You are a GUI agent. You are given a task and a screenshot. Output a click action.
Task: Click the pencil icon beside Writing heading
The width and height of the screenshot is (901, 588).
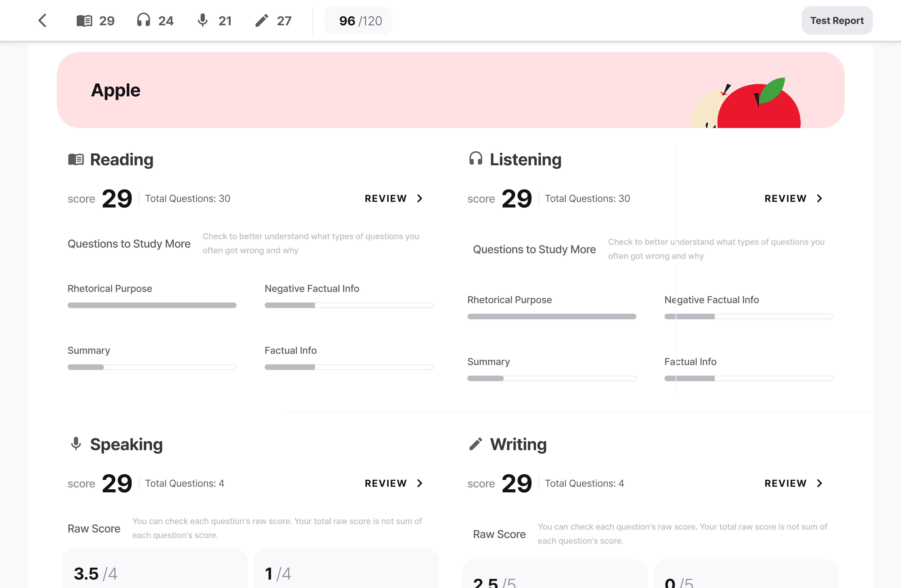tap(475, 444)
